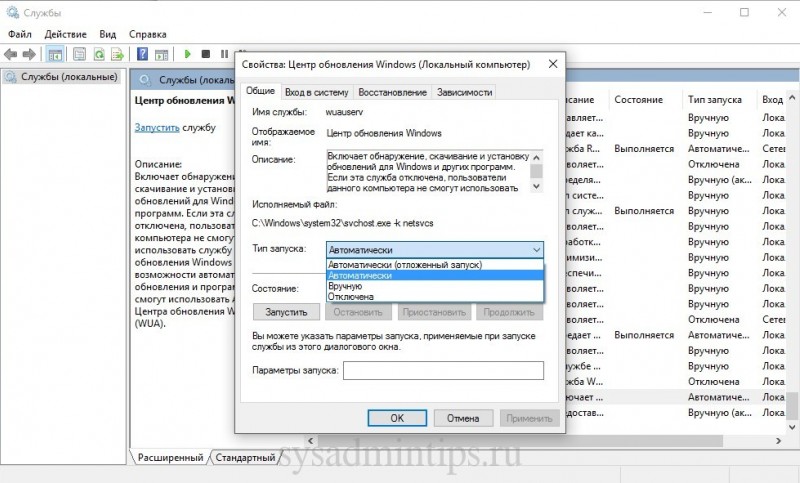This screenshot has width=800, height=483.
Task: Click the Forward arrow in Services toolbar
Action: pyautogui.click(x=29, y=54)
